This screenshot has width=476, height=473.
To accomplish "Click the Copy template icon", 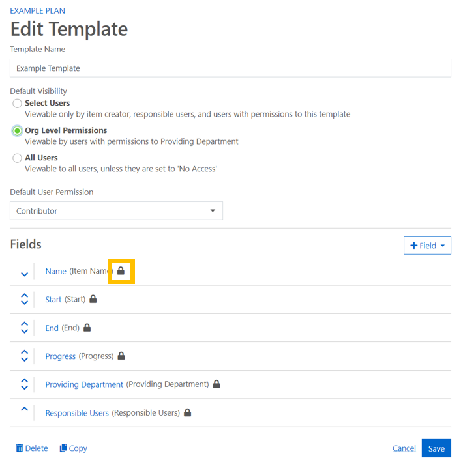I will 63,448.
